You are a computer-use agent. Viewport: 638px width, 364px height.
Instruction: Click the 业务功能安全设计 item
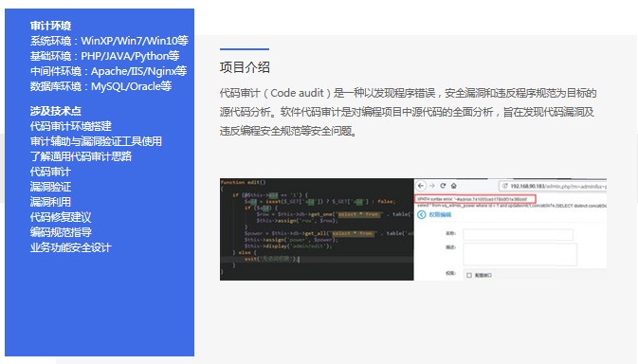coord(71,247)
